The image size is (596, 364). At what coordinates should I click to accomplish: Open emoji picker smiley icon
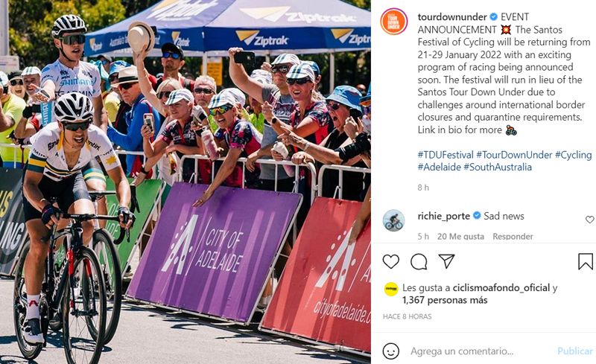click(x=390, y=351)
